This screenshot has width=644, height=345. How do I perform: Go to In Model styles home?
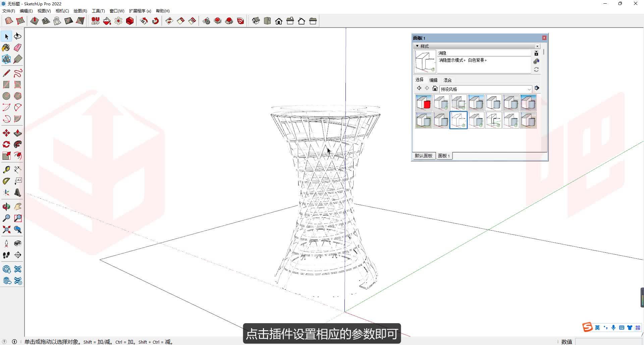pos(435,88)
